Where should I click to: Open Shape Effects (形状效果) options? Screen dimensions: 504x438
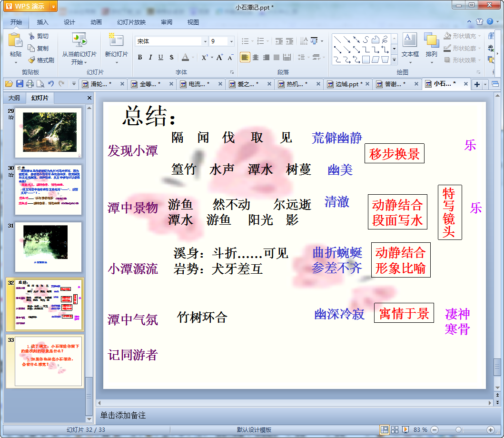462,60
